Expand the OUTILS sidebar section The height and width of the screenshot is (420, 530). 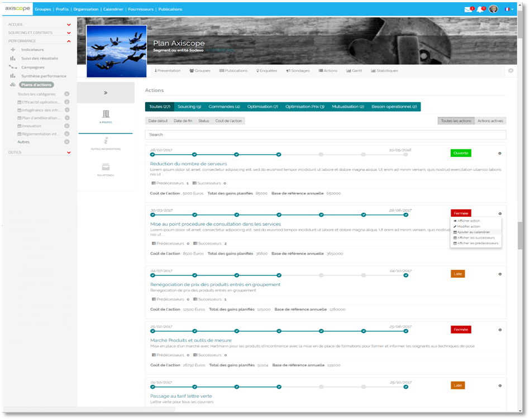(x=39, y=152)
